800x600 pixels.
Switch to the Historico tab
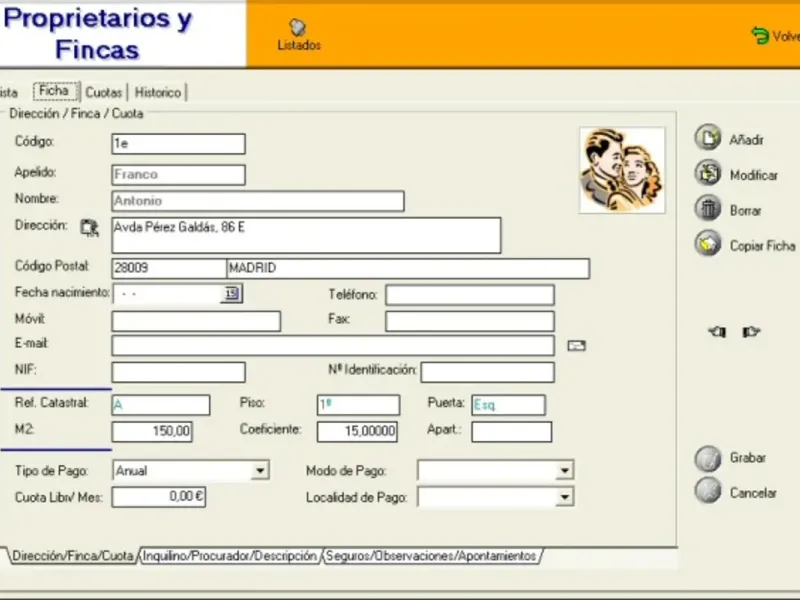pos(158,92)
